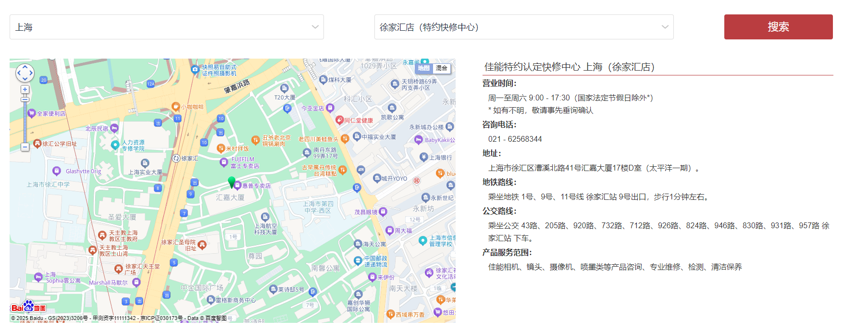Pan the map left with the compass arrow
The width and height of the screenshot is (868, 332).
tap(19, 73)
